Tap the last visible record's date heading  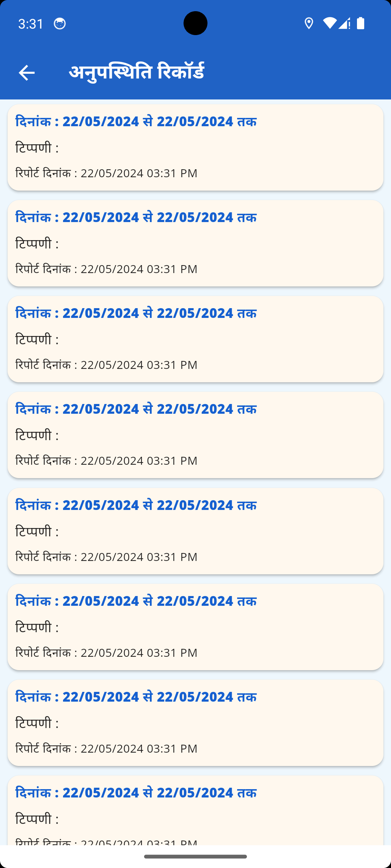136,793
